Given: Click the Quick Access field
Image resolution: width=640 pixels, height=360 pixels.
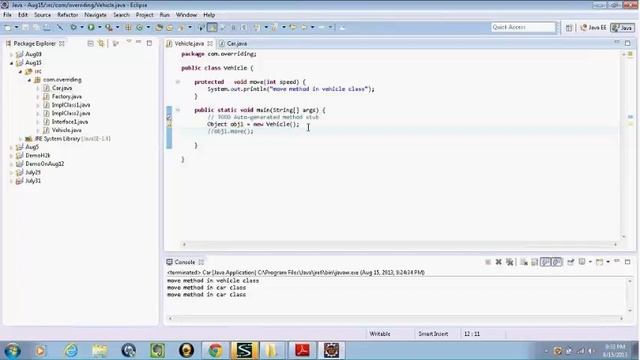Looking at the screenshot, I should tap(523, 27).
